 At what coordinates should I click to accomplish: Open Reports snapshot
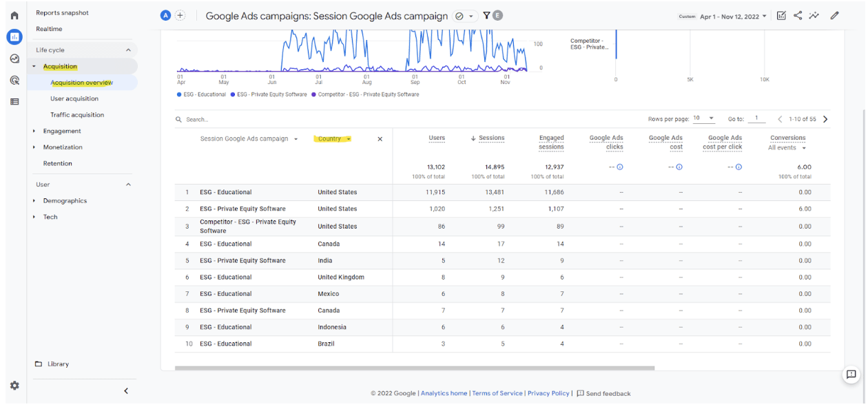pyautogui.click(x=62, y=13)
